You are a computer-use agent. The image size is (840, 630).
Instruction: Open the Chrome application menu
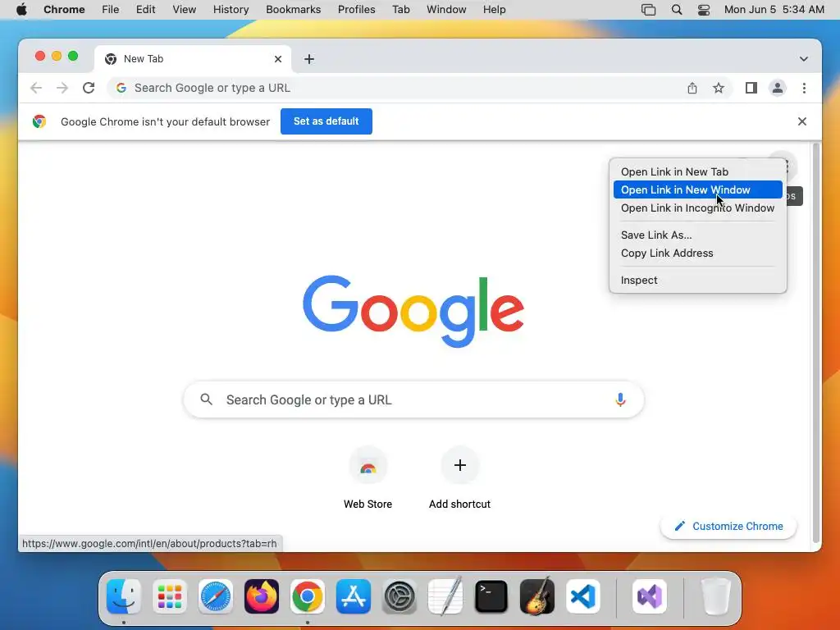(x=64, y=10)
